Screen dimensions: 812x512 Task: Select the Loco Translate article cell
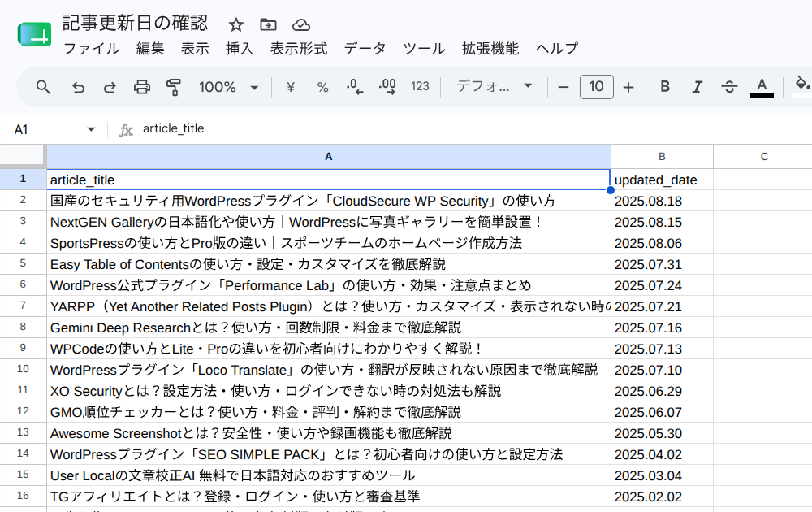point(329,370)
